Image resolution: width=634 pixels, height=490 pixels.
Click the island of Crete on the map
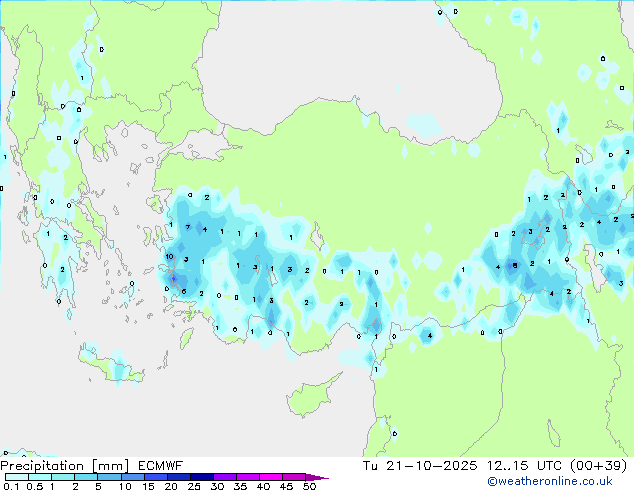(x=109, y=366)
